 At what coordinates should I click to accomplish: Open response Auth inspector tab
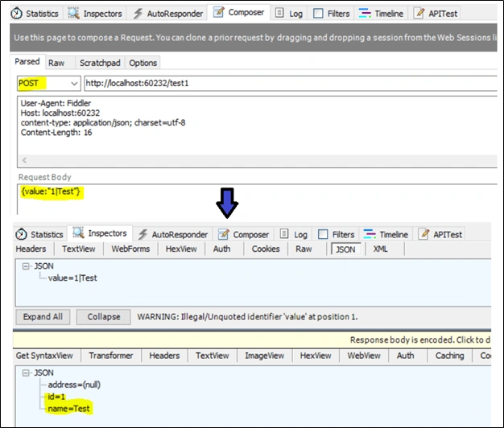click(x=405, y=356)
